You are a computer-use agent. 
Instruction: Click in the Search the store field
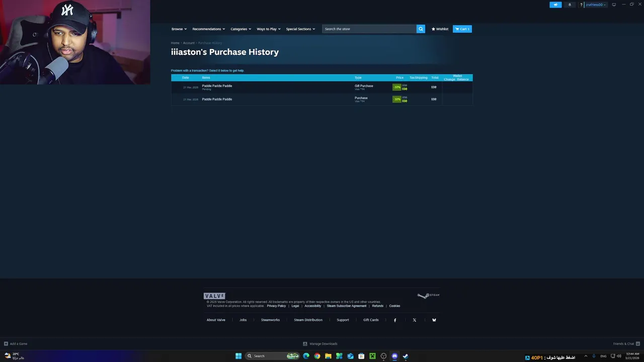coord(369,29)
